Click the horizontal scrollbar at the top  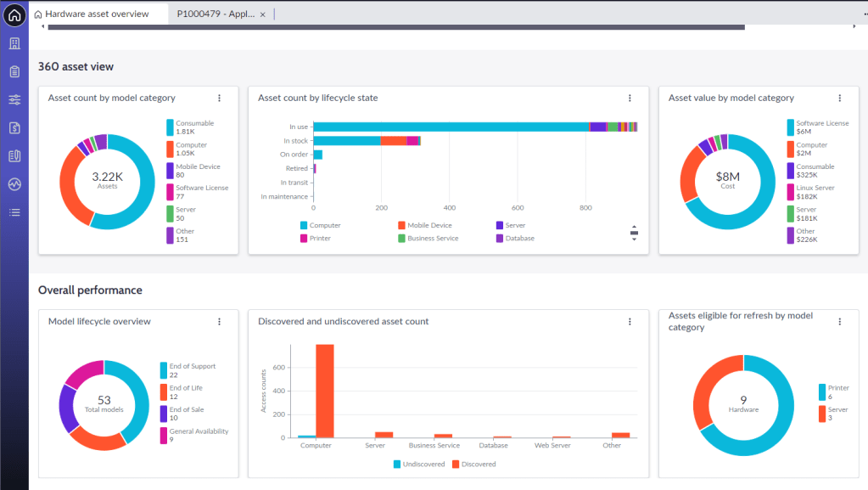tap(395, 27)
